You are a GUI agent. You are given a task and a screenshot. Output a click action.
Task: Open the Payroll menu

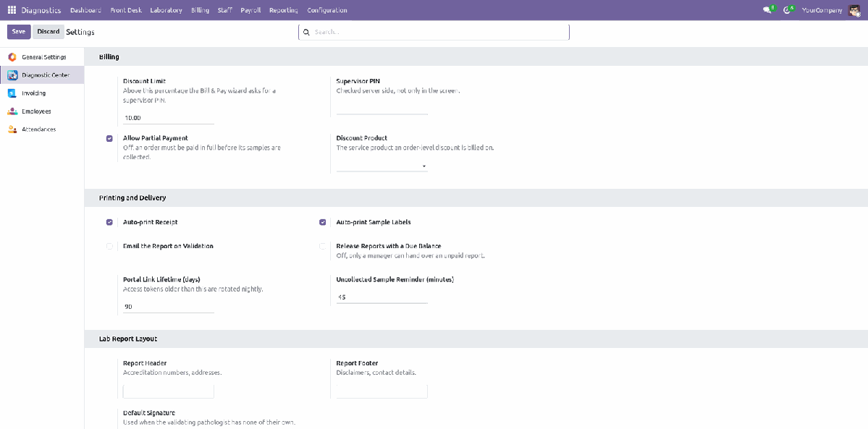click(x=250, y=10)
